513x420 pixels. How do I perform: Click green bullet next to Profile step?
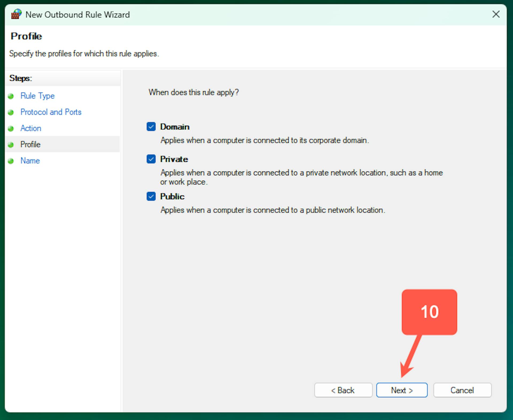tap(11, 145)
